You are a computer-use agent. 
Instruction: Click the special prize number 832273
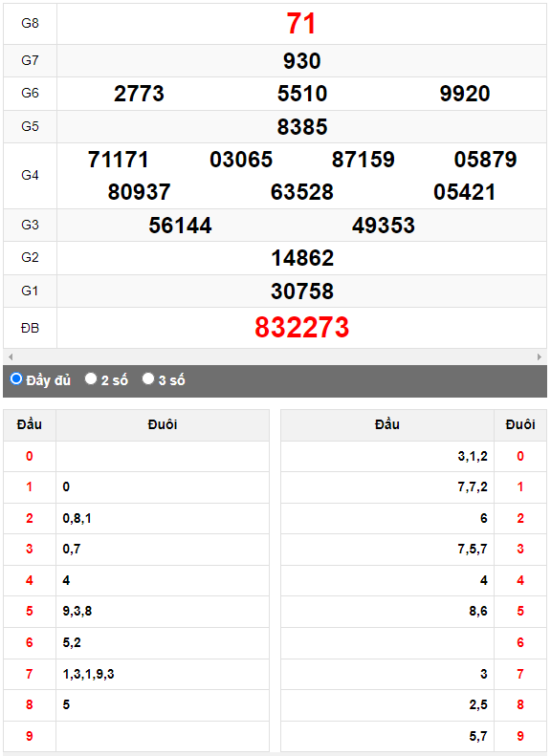pos(302,328)
